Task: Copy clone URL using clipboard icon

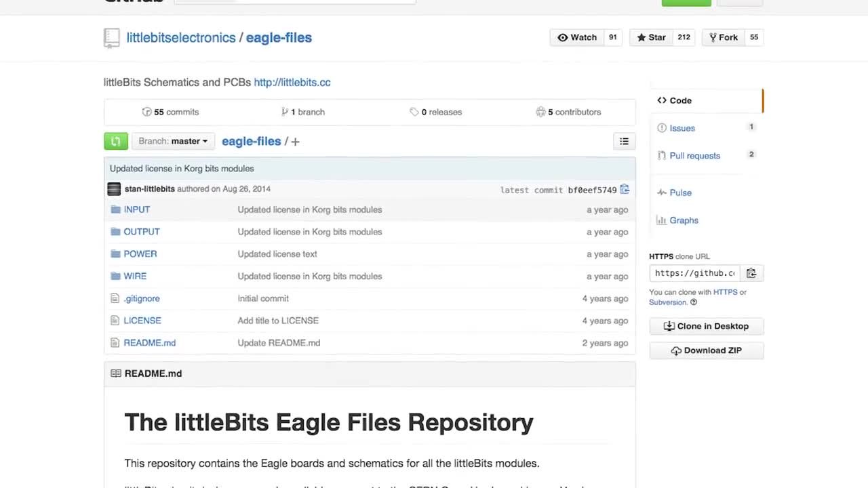Action: tap(751, 273)
